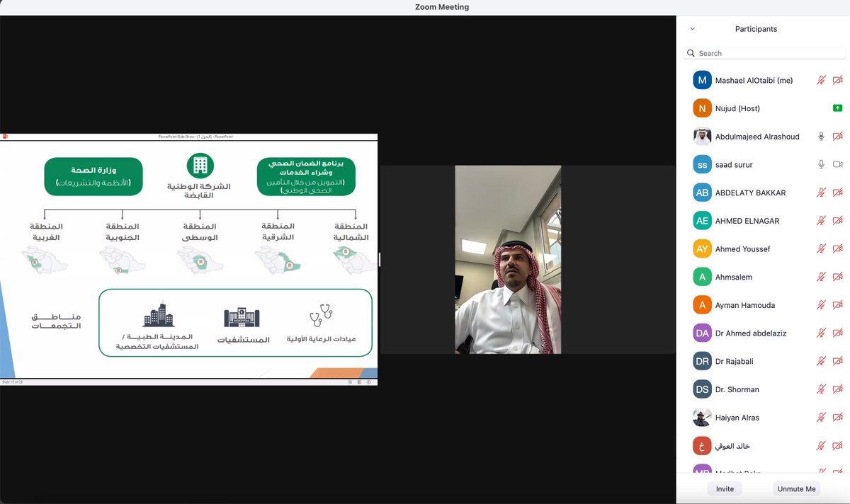
Task: Select participant name Nujud (Host)
Action: pos(737,108)
